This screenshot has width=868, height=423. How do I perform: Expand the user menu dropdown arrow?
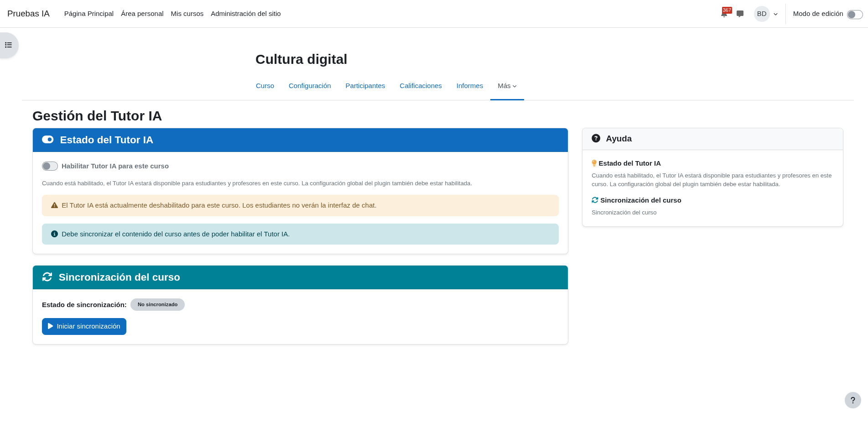coord(775,14)
